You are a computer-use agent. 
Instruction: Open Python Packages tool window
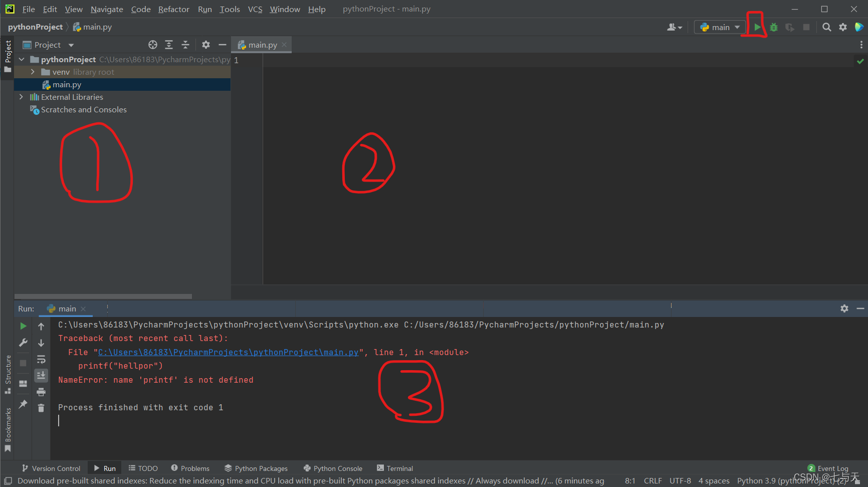pos(256,468)
